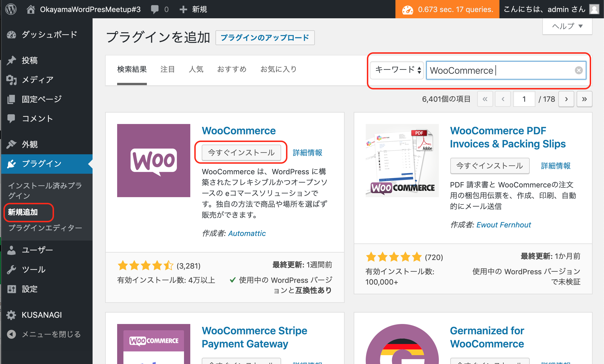This screenshot has height=364, width=604.
Task: Jump to the last results page
Action: point(584,99)
